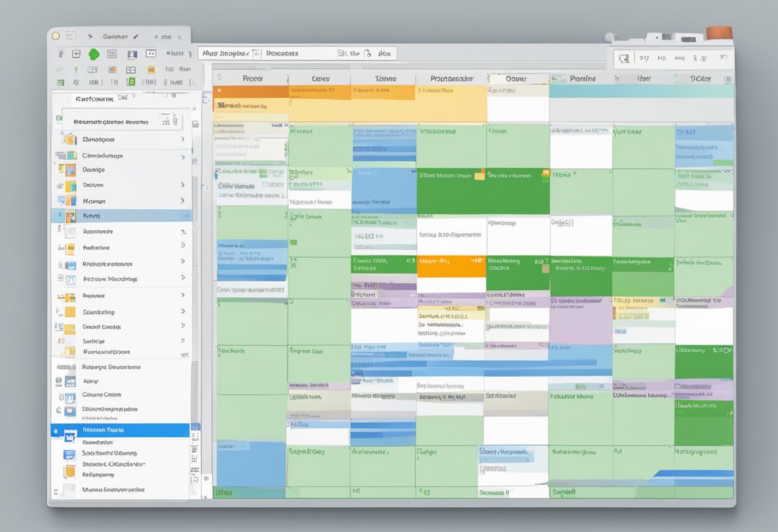Image resolution: width=778 pixels, height=532 pixels.
Task: Click the orange square icon in the second toolbar row
Action: click(x=112, y=70)
